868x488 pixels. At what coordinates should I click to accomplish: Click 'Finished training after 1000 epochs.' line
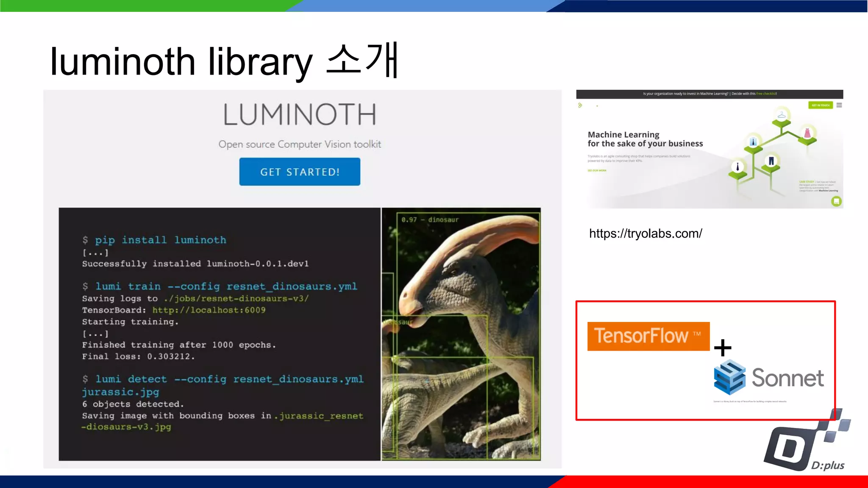point(179,345)
